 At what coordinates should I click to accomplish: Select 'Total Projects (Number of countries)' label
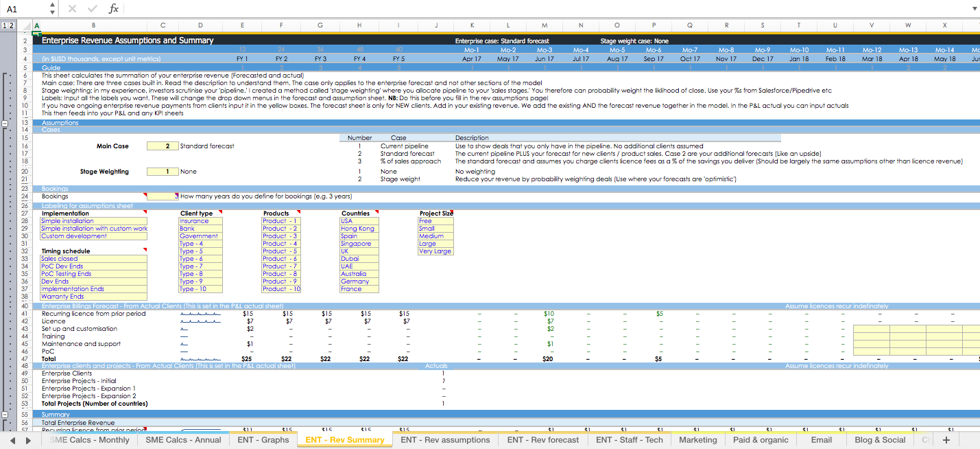95,404
